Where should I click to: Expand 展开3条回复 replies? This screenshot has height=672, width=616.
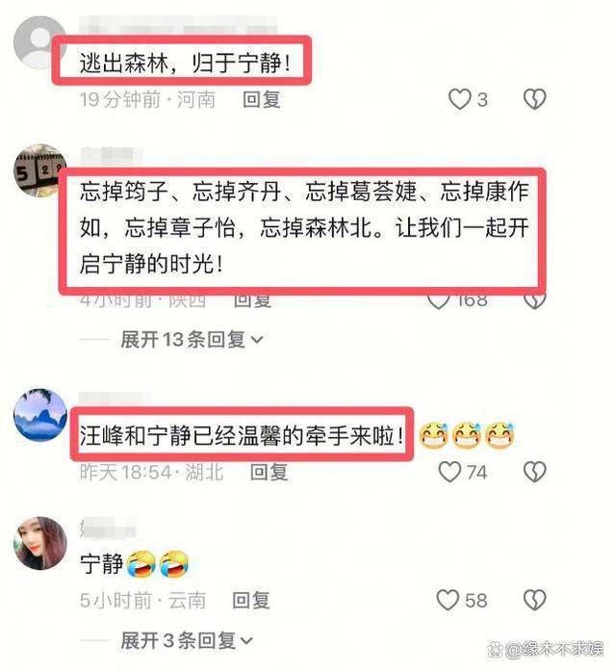click(x=187, y=641)
